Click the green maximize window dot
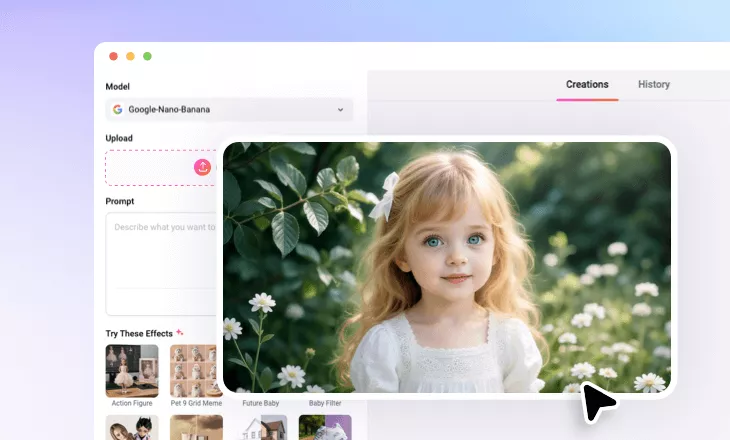Screen dimensions: 730x440 click(x=147, y=56)
